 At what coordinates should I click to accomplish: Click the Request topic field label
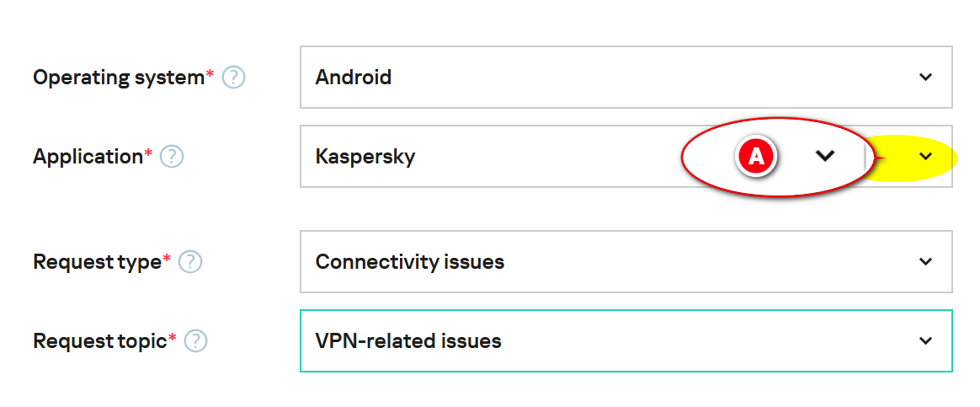(99, 340)
